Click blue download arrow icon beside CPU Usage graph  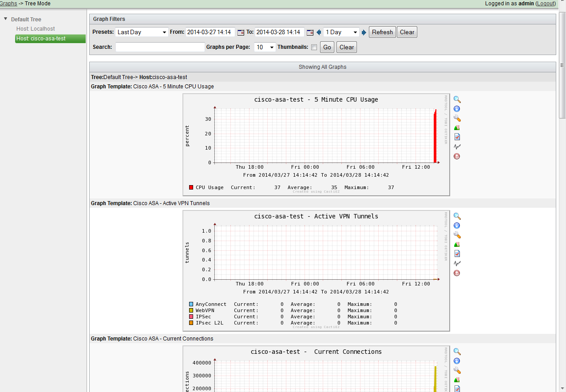tap(457, 109)
